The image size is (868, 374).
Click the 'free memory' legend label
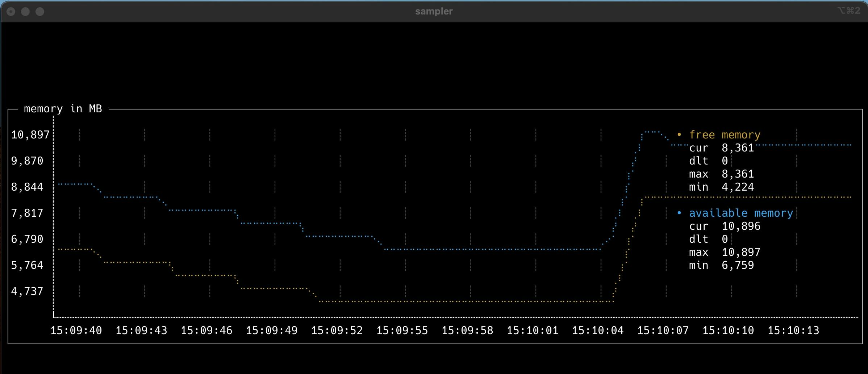coord(725,135)
